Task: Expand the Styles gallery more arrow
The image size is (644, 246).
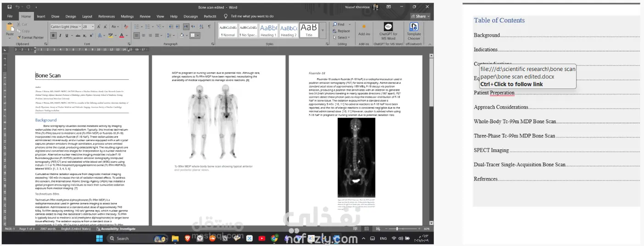Action: pos(322,30)
